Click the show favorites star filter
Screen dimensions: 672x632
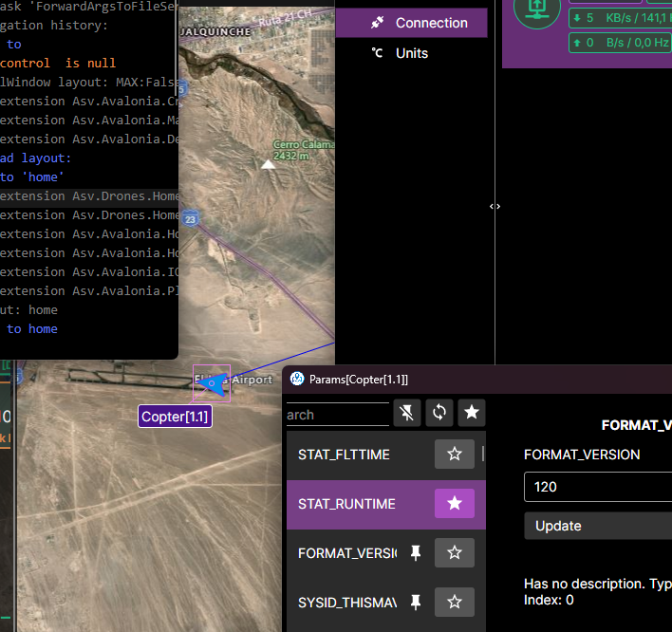click(472, 413)
